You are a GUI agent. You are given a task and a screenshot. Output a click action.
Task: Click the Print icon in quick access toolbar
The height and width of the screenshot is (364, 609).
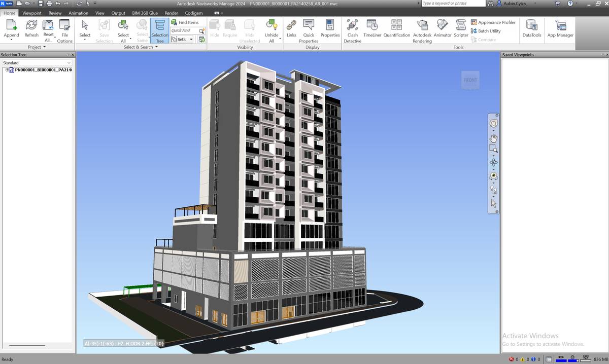click(49, 4)
